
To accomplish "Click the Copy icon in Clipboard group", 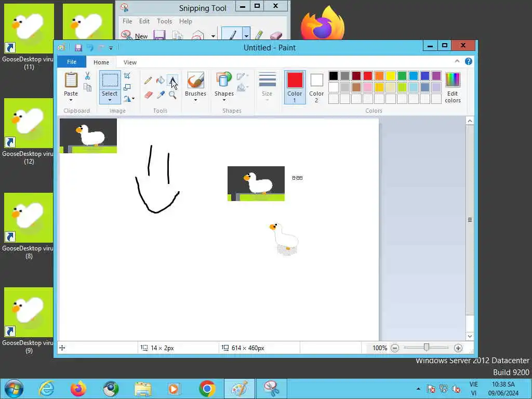I will tap(87, 88).
